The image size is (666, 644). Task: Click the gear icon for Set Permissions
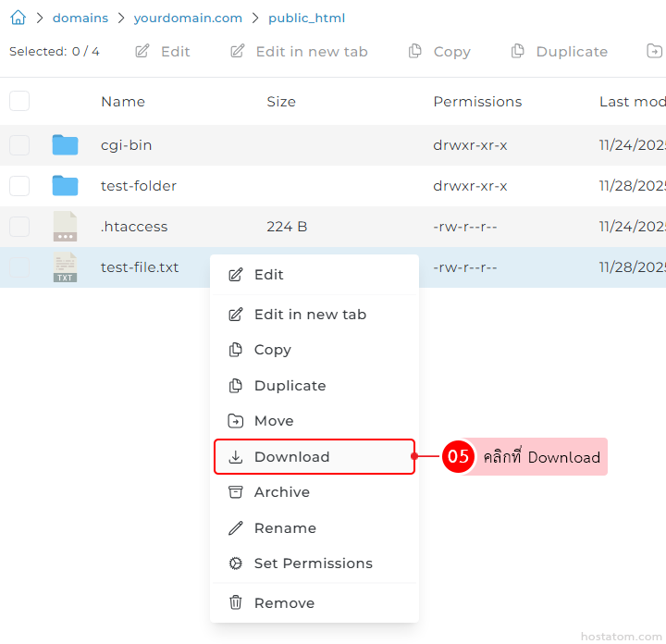[236, 563]
